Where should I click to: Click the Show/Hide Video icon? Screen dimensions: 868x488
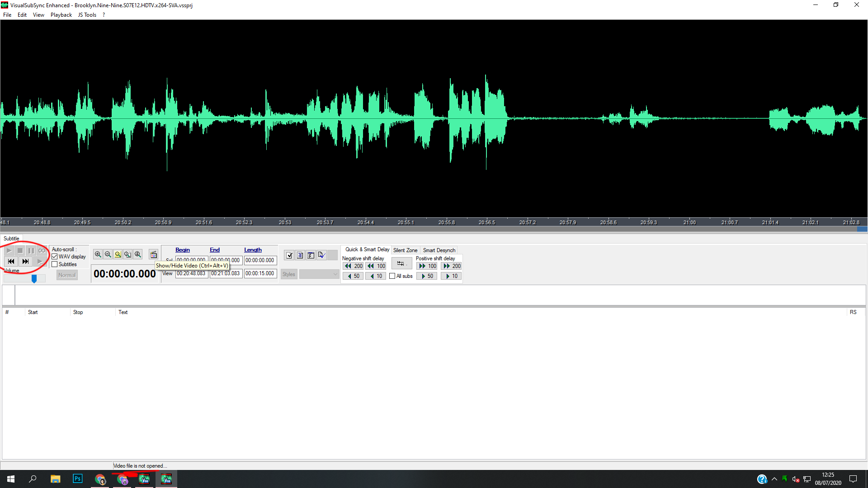click(x=154, y=254)
